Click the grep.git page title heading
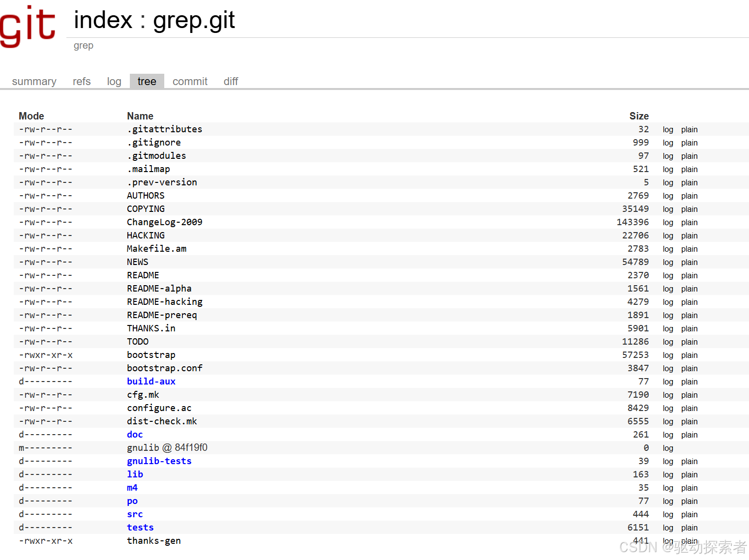 (x=153, y=20)
